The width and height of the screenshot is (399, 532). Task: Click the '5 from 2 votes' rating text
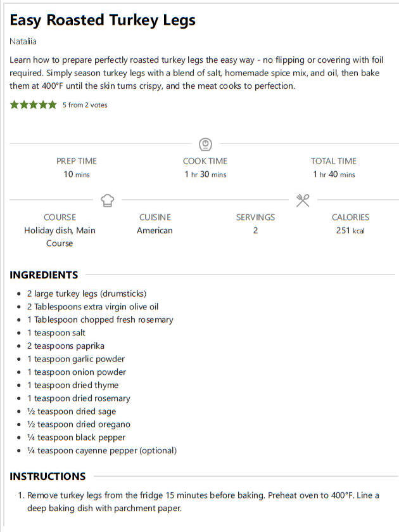click(85, 105)
